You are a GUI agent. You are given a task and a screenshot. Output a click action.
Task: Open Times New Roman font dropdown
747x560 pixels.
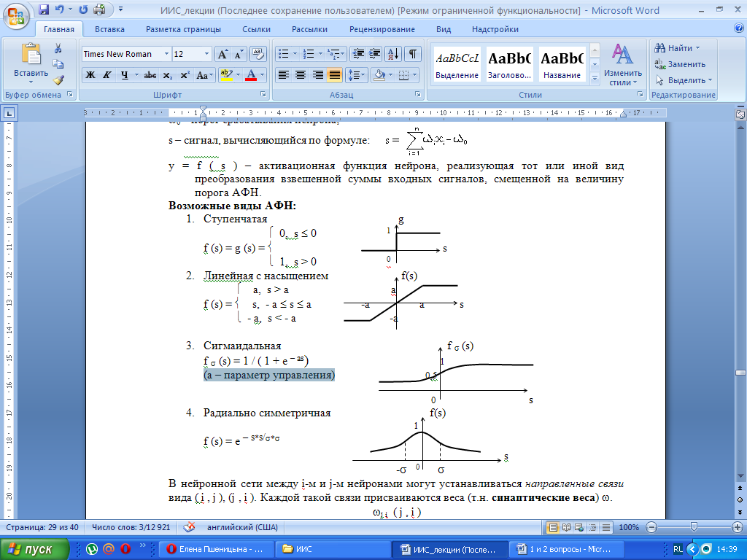click(166, 54)
